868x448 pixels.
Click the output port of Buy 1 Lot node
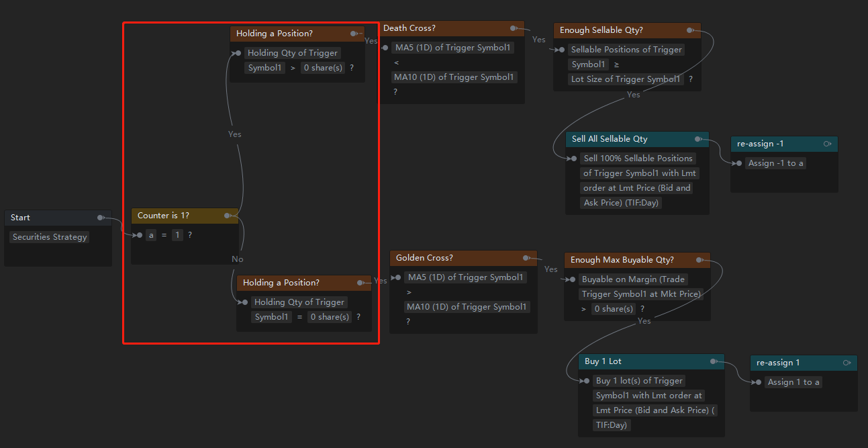(x=713, y=361)
